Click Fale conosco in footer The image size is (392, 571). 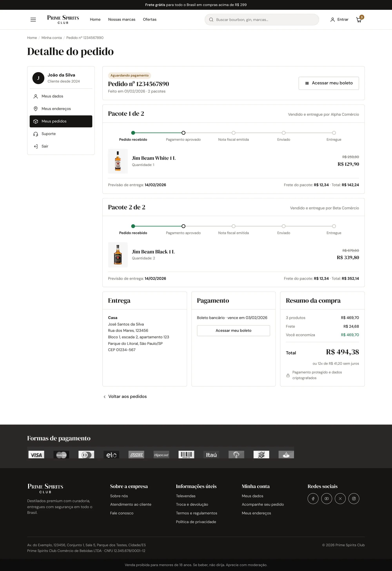pyautogui.click(x=122, y=513)
